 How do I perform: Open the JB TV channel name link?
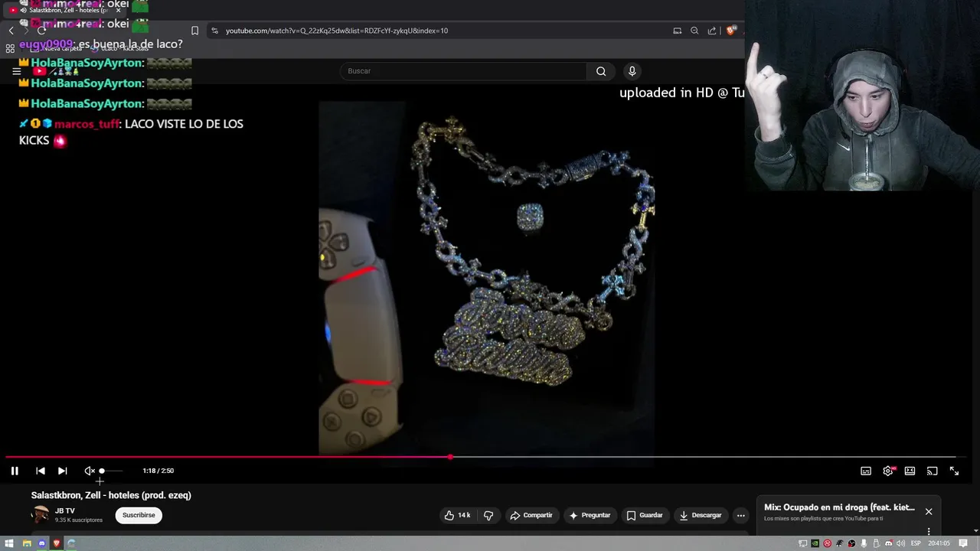point(65,510)
